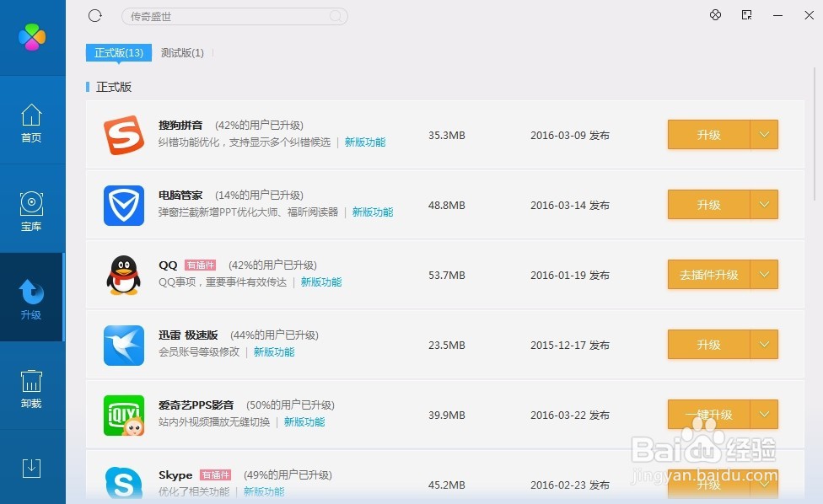Click the 45.2MB size value

click(x=447, y=485)
